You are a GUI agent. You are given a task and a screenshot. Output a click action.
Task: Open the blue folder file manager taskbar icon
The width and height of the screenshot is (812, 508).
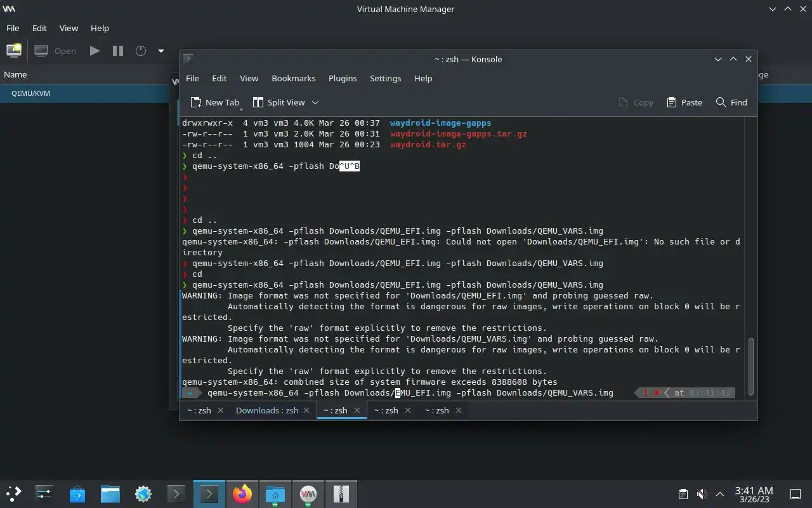[110, 493]
